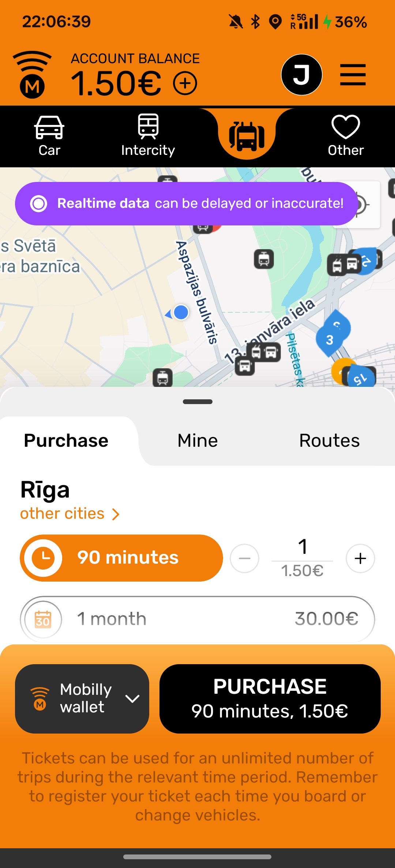Open the Routes tab
The image size is (395, 868).
point(329,441)
